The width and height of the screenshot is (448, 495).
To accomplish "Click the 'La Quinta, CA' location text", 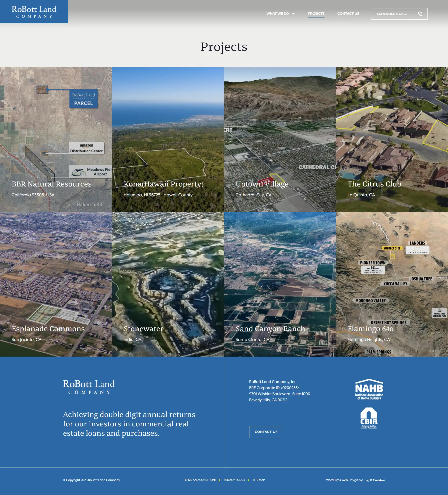I will [x=361, y=195].
